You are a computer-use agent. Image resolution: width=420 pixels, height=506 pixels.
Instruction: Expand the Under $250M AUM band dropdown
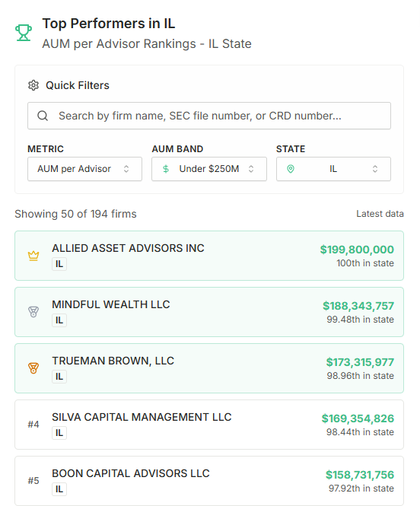point(209,169)
